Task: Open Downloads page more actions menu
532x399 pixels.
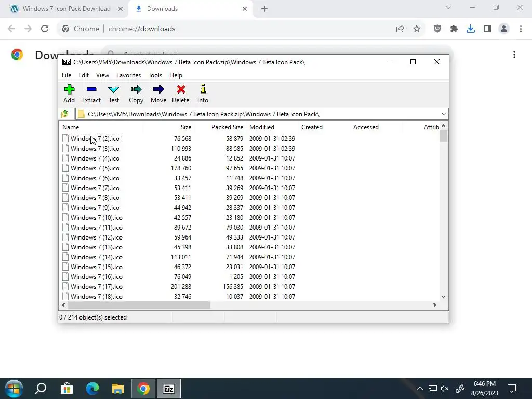Action: coord(514,55)
